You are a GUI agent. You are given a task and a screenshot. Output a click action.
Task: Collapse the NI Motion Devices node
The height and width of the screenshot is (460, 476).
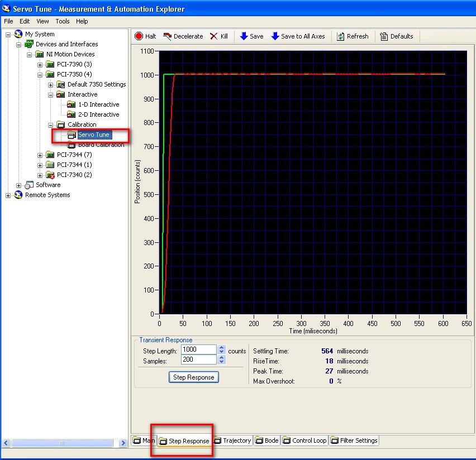pyautogui.click(x=30, y=55)
